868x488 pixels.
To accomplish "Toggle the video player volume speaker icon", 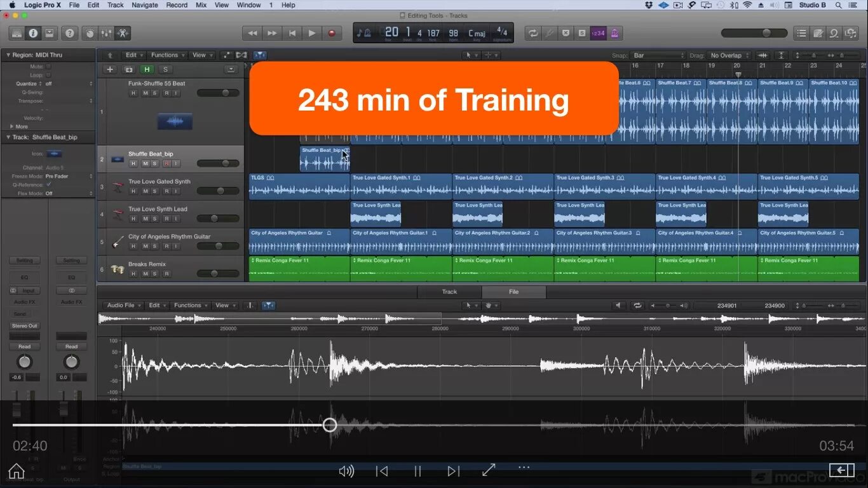I will pyautogui.click(x=346, y=471).
